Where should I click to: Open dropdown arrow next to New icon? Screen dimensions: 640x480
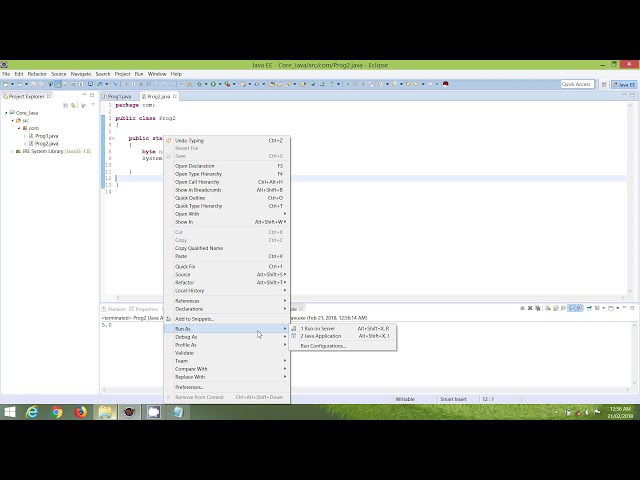[x=12, y=84]
